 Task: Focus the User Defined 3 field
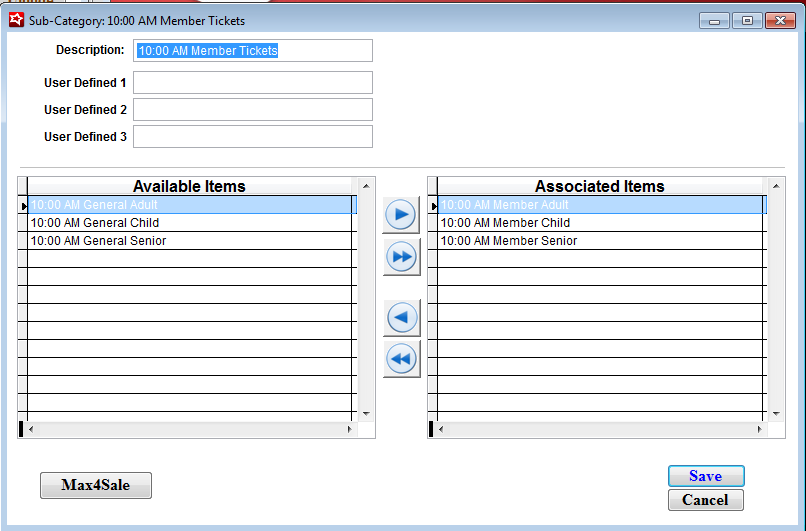pyautogui.click(x=253, y=137)
